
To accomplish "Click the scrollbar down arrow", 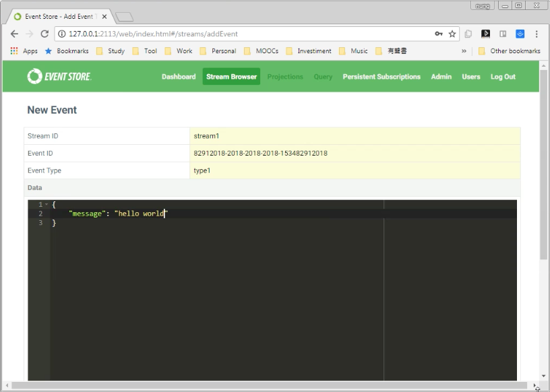I will pos(544,376).
